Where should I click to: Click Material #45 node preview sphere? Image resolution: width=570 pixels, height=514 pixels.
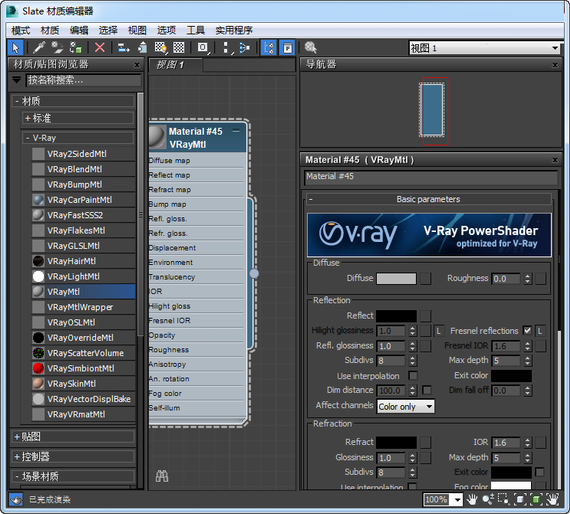[157, 137]
